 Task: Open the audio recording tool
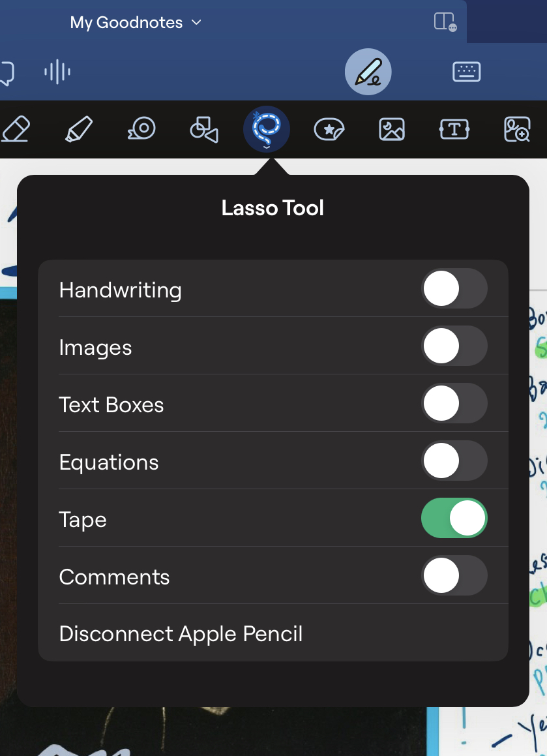click(57, 72)
